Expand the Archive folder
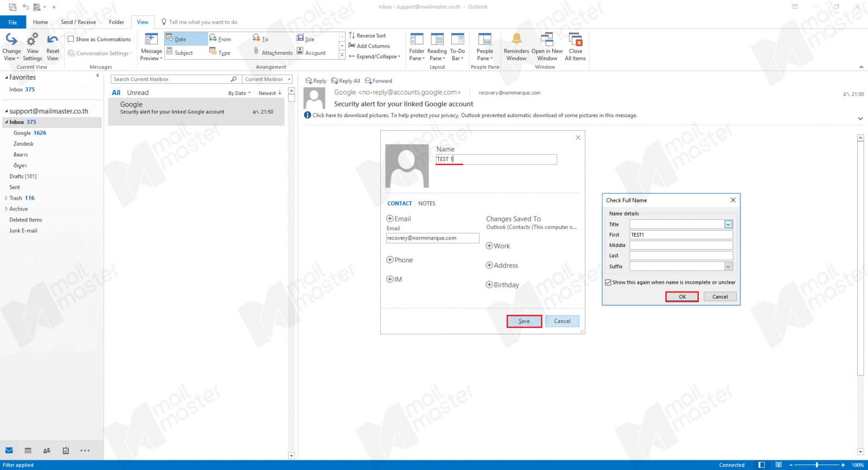Viewport: 868px width, 470px height. (7, 209)
